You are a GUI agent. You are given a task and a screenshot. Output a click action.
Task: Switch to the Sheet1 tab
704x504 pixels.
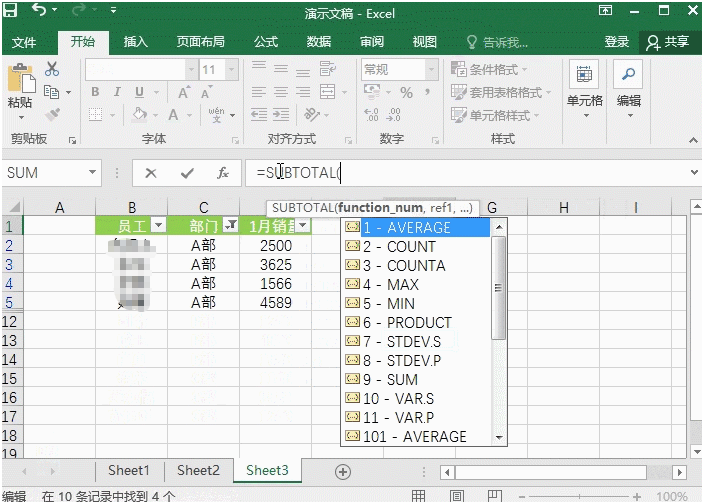pyautogui.click(x=128, y=470)
